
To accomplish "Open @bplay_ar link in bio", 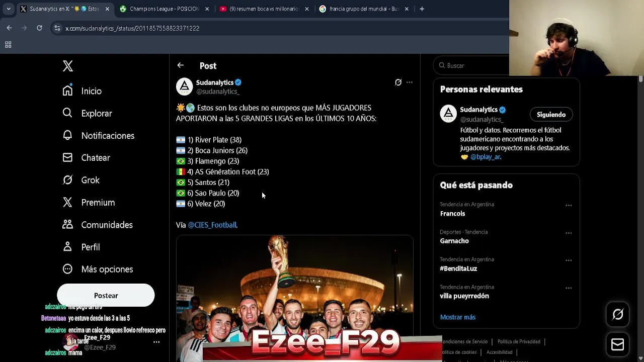I will [485, 157].
